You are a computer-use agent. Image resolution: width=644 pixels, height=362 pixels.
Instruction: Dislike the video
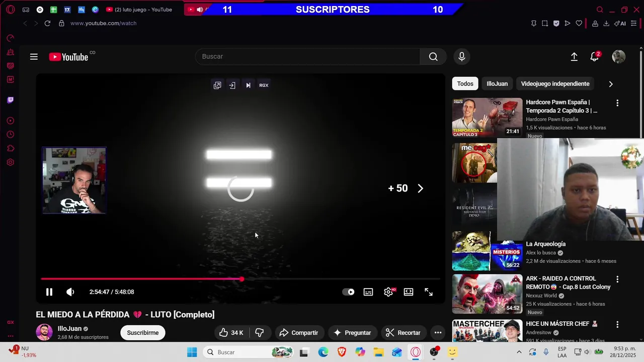pos(260,333)
